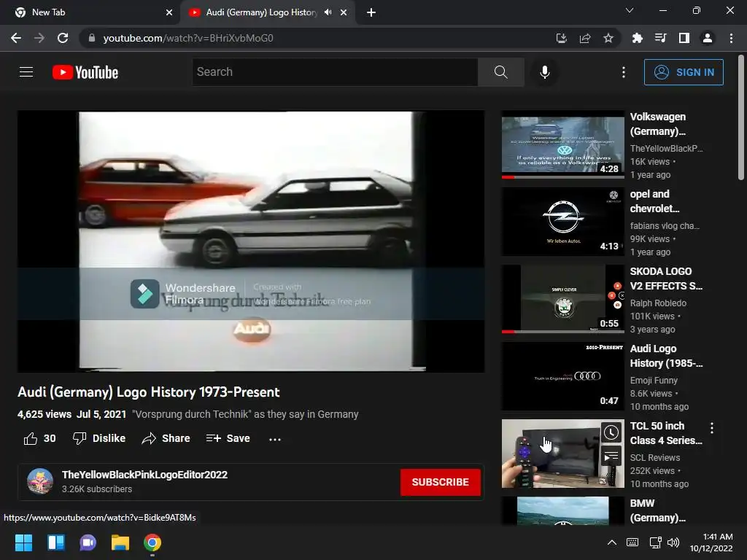Click the SIGN IN button
This screenshot has width=747, height=560.
coord(683,72)
